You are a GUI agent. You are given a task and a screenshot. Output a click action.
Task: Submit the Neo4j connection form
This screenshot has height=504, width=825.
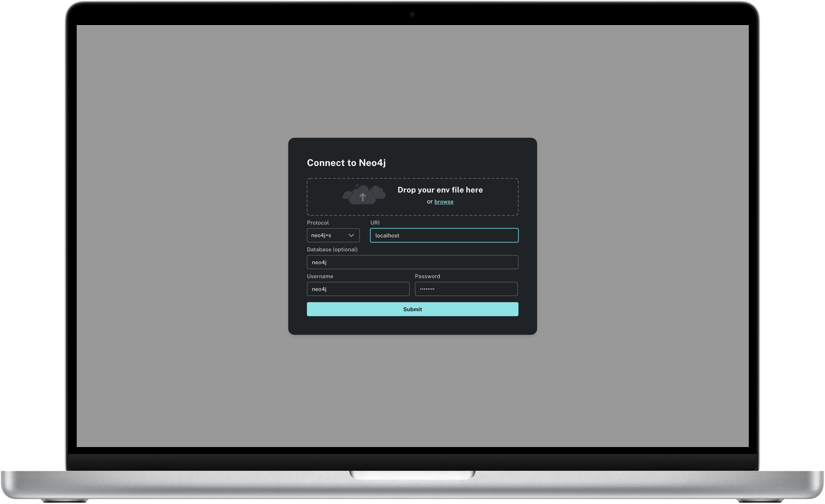pos(412,309)
